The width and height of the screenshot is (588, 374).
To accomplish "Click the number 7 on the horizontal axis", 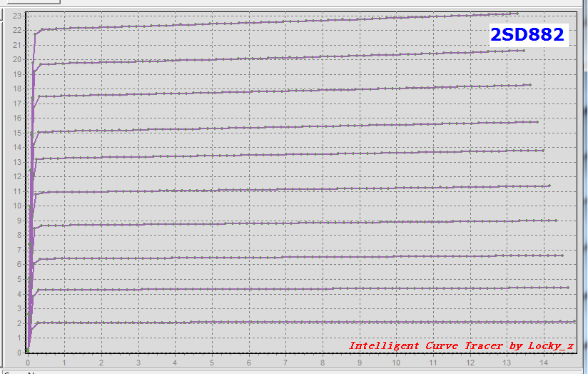I will pyautogui.click(x=285, y=363).
